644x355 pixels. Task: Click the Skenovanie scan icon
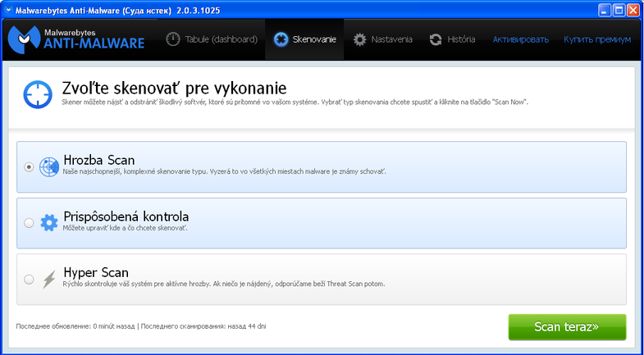click(x=281, y=39)
